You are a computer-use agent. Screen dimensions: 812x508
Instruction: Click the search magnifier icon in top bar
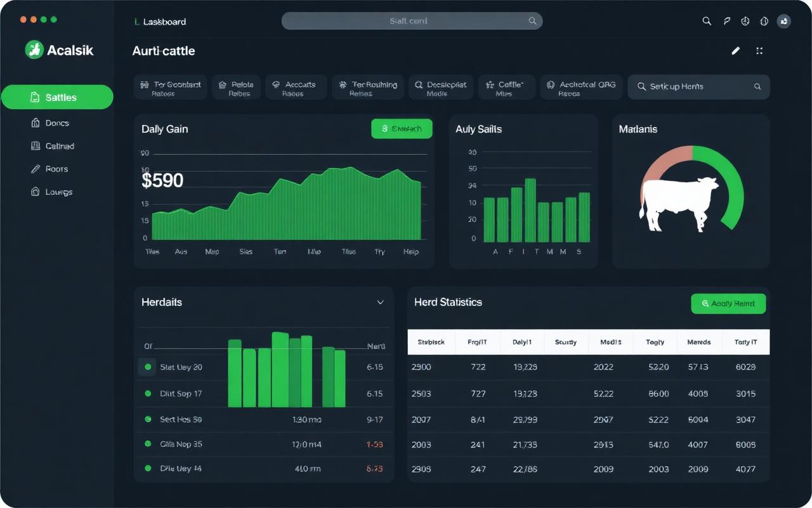707,21
